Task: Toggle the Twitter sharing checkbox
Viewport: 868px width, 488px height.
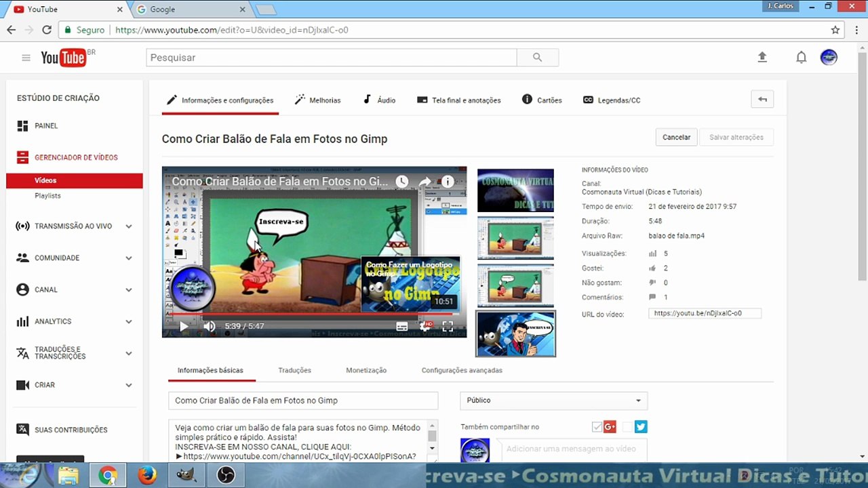Action: pyautogui.click(x=627, y=426)
